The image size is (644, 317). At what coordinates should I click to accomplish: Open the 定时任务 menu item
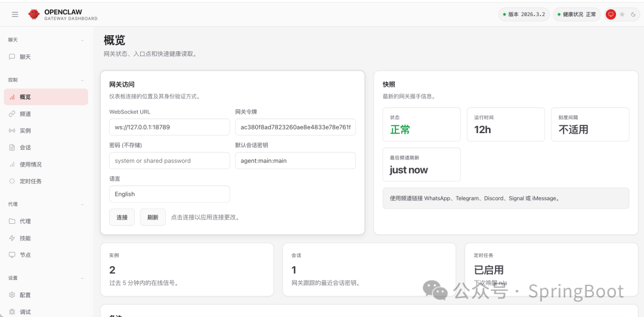46,181
